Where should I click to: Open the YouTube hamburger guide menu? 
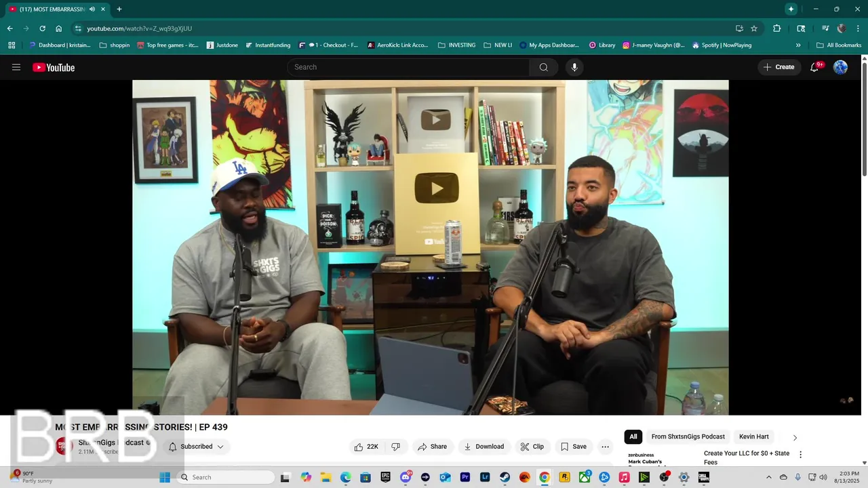tap(16, 67)
